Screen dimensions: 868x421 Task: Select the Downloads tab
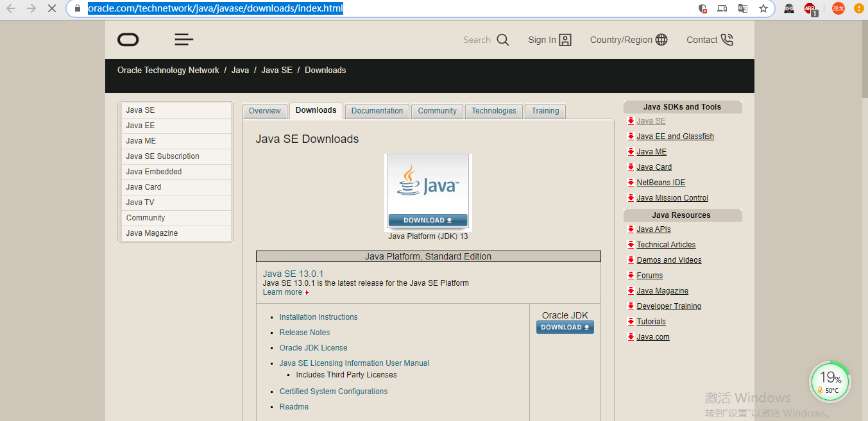point(316,110)
